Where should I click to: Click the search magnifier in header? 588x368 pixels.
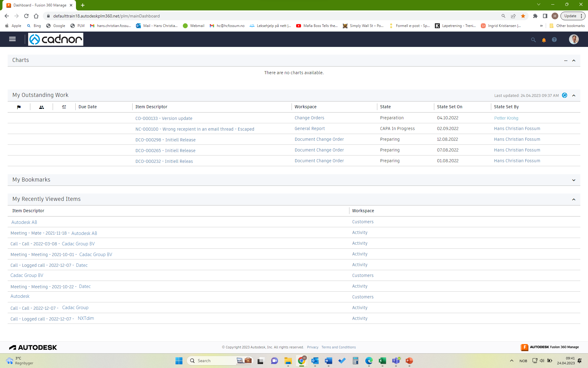(x=533, y=40)
